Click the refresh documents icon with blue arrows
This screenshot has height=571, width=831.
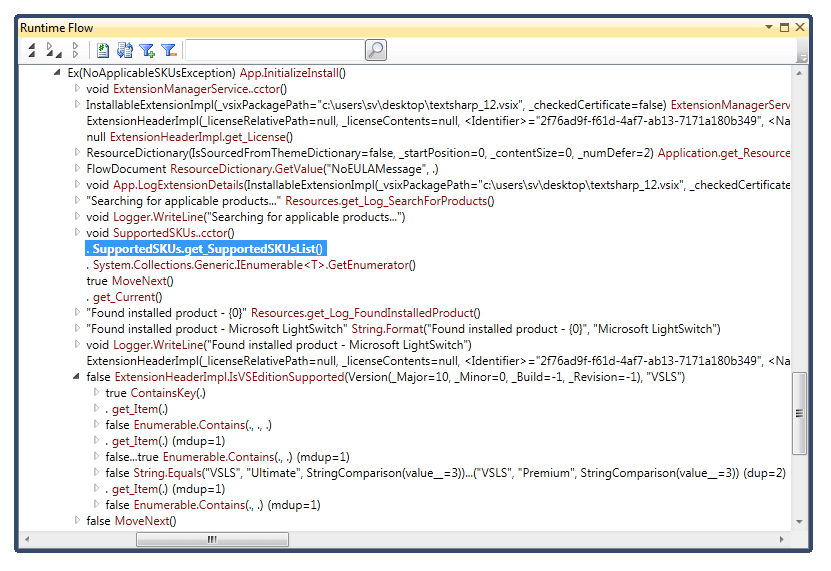(x=125, y=50)
